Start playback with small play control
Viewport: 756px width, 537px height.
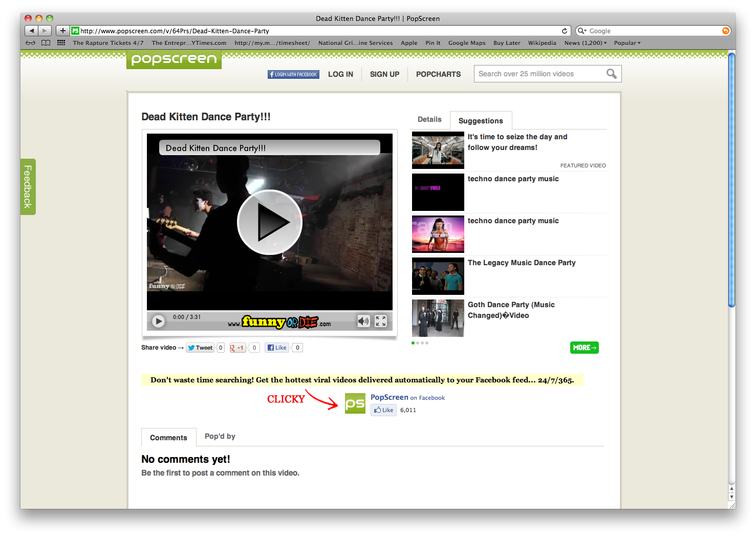pos(159,321)
